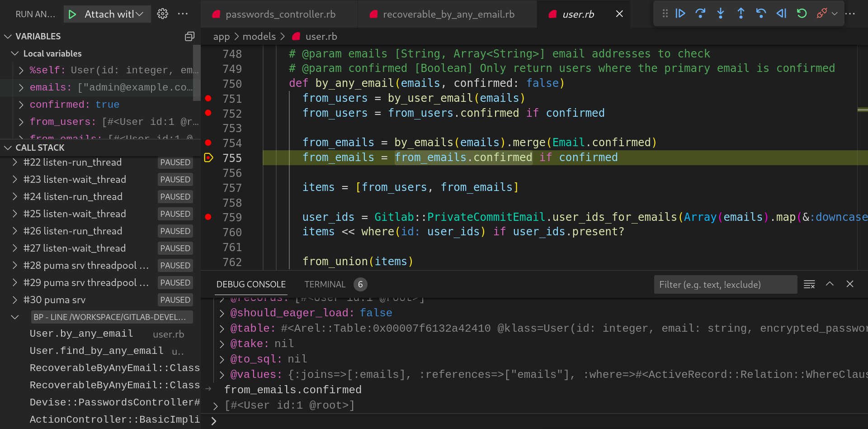Restart the debug session
868x429 pixels.
pos(802,14)
